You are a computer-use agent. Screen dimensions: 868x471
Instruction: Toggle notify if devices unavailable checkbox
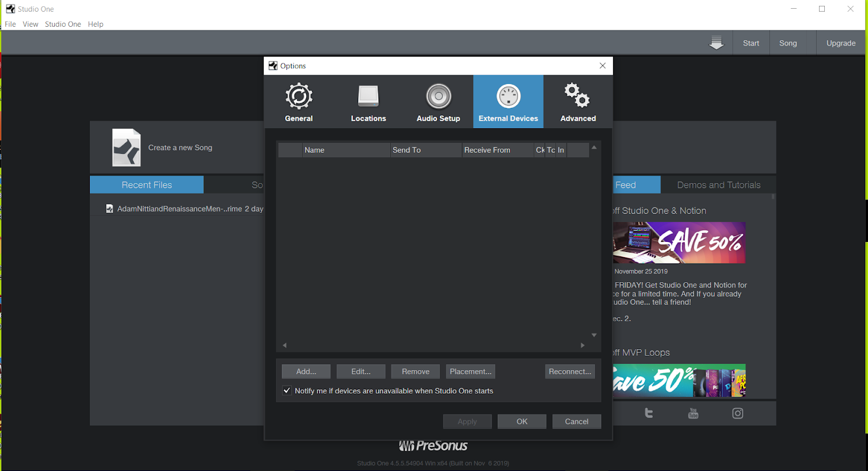point(287,391)
